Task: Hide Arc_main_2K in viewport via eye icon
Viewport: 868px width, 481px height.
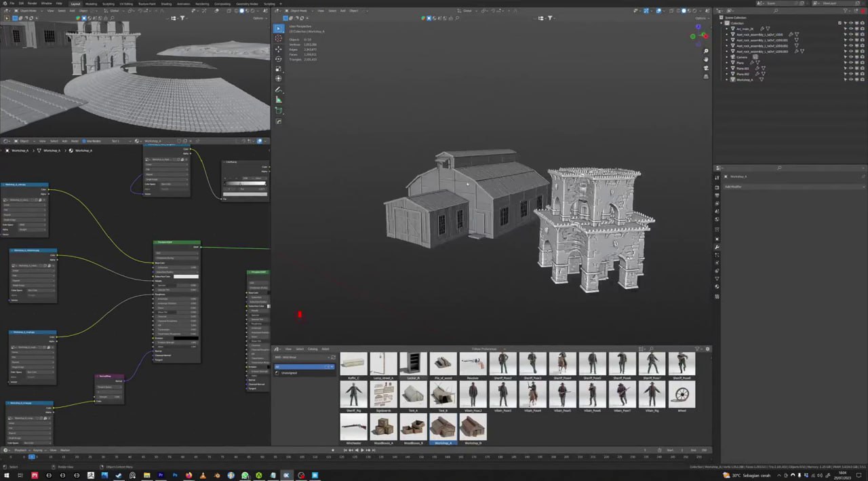Action: (851, 28)
